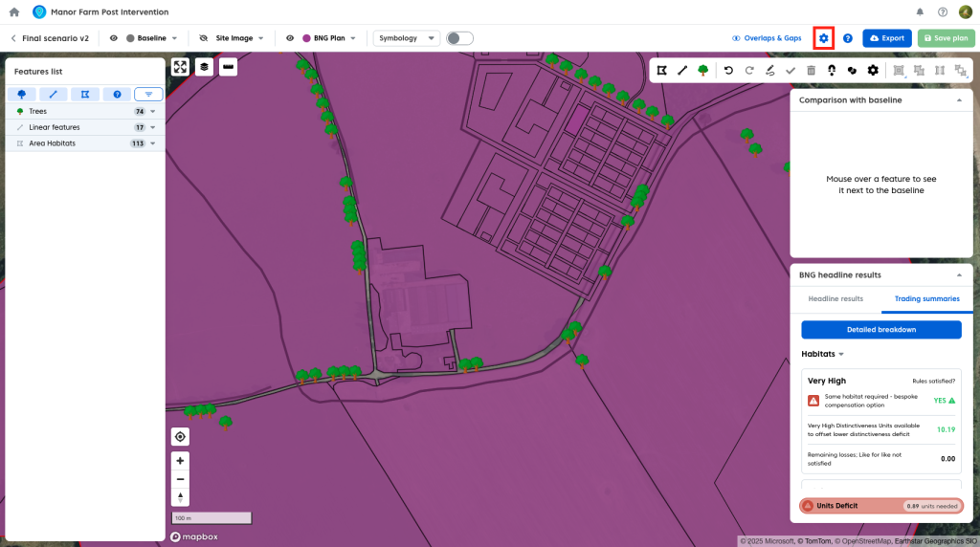Select the draw line tool

[682, 70]
